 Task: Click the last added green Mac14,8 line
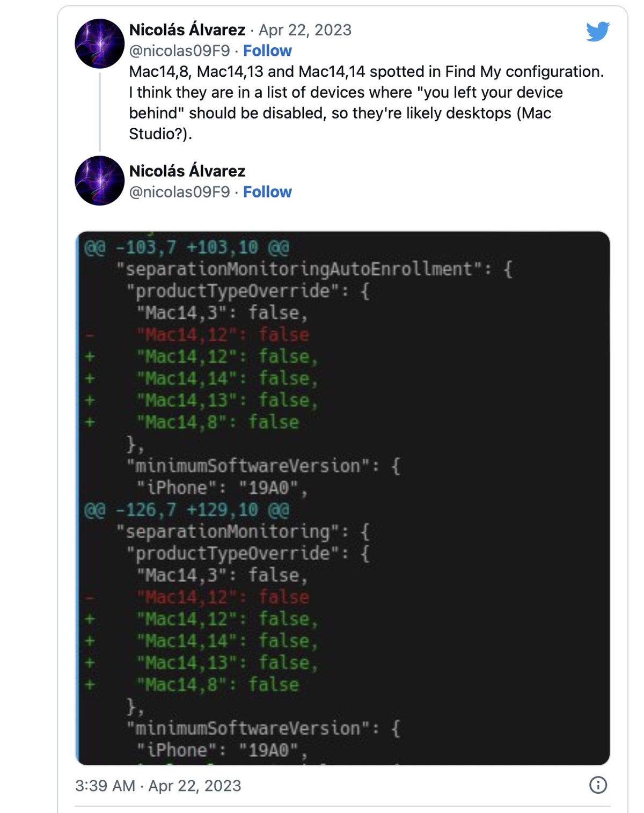click(218, 685)
